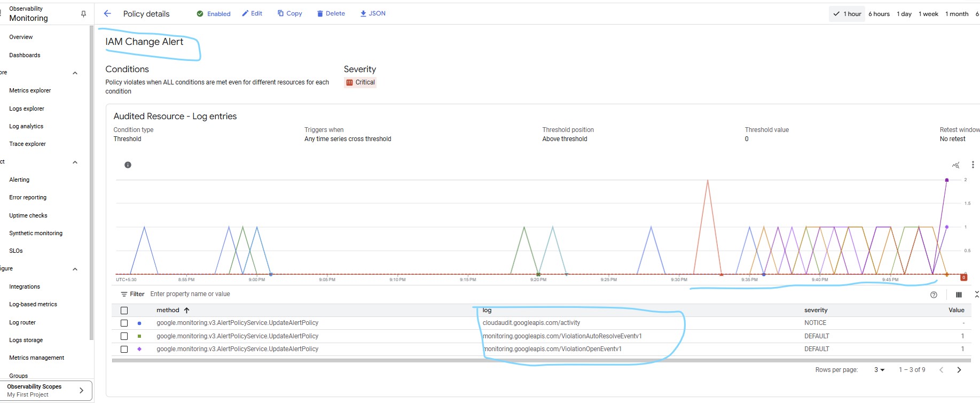Copy the alert policy

coord(289,13)
